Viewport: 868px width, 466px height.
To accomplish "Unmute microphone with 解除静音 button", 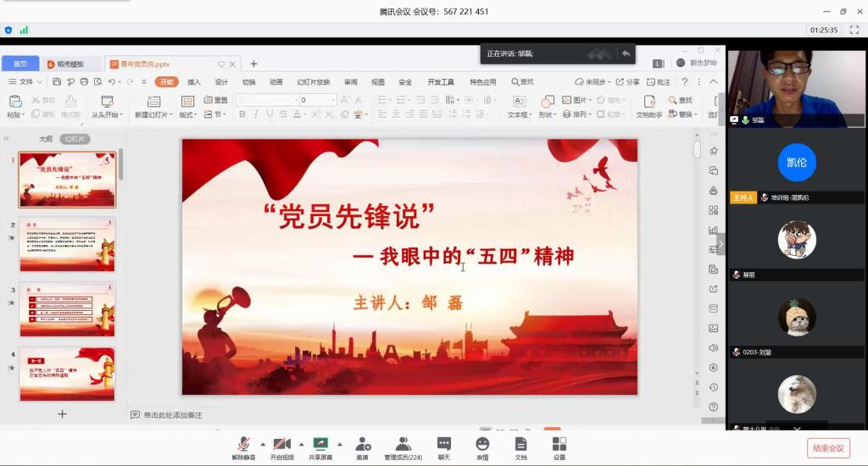I will pos(243,446).
